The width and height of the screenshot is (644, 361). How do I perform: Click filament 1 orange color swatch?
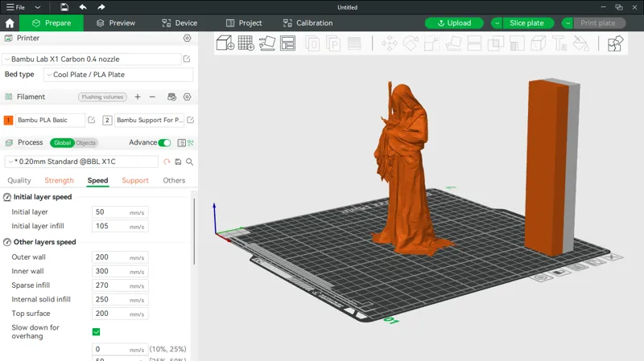tap(8, 120)
